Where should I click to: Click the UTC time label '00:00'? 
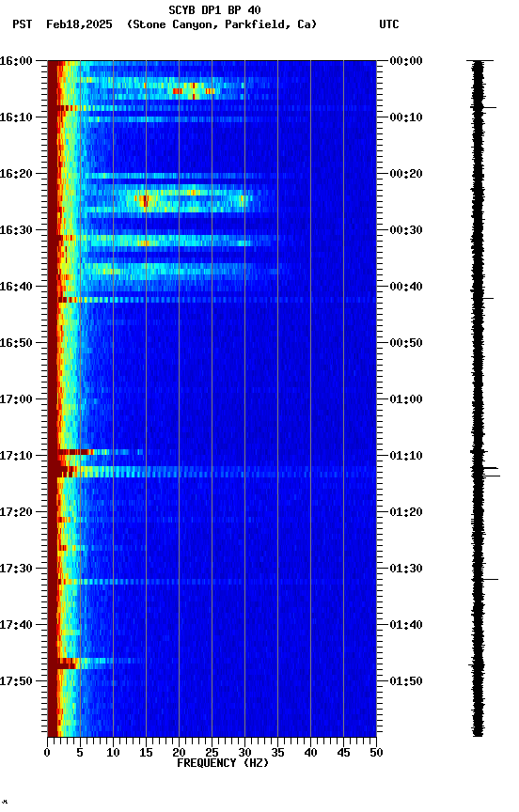click(406, 61)
